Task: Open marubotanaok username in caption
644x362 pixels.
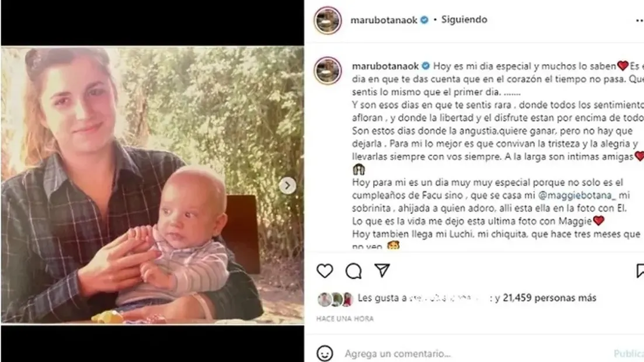Action: point(385,66)
